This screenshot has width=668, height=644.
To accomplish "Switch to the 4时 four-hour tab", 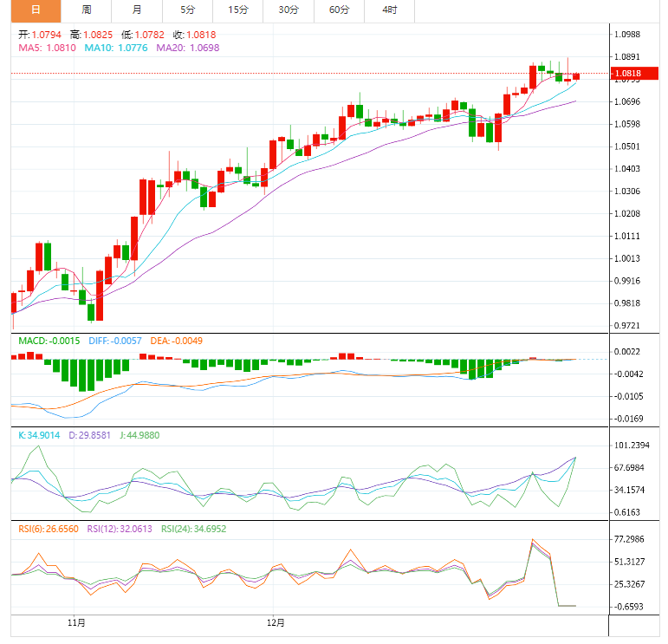I will [x=389, y=10].
